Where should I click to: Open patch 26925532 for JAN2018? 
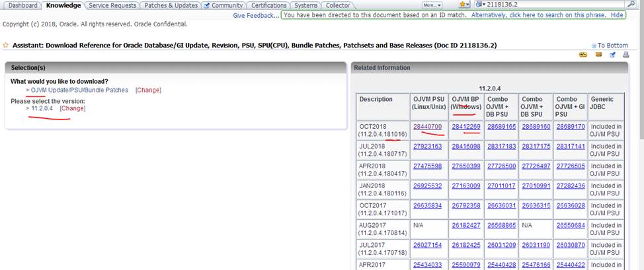[x=428, y=186]
